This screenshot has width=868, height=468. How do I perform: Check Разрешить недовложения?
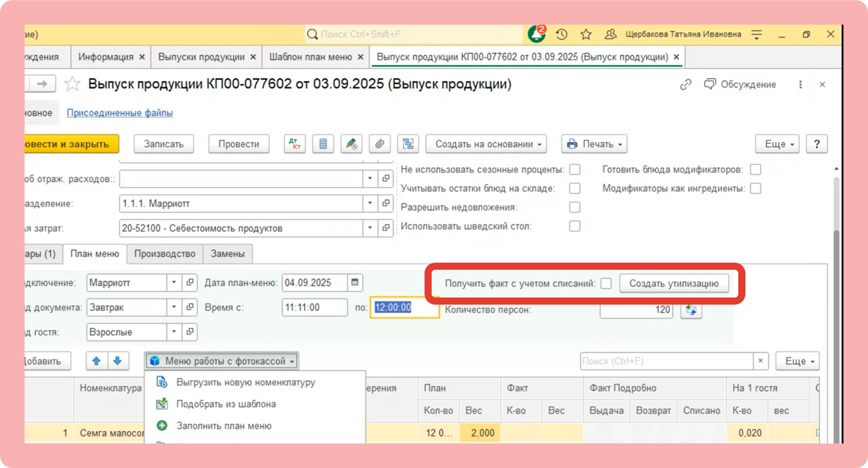[574, 207]
